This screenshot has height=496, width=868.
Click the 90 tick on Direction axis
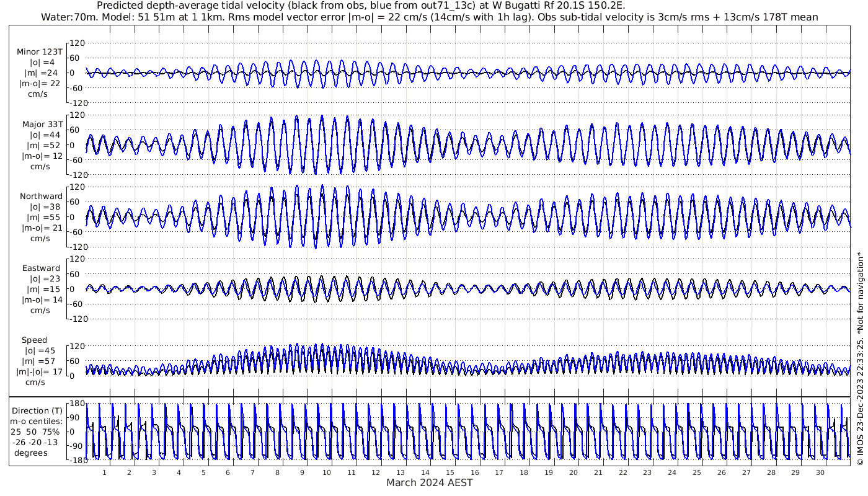[79, 418]
